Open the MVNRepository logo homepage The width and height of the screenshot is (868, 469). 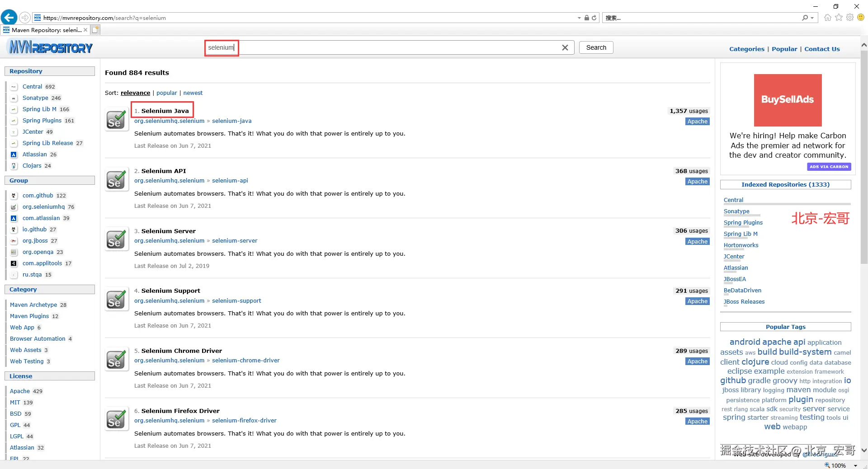point(51,47)
